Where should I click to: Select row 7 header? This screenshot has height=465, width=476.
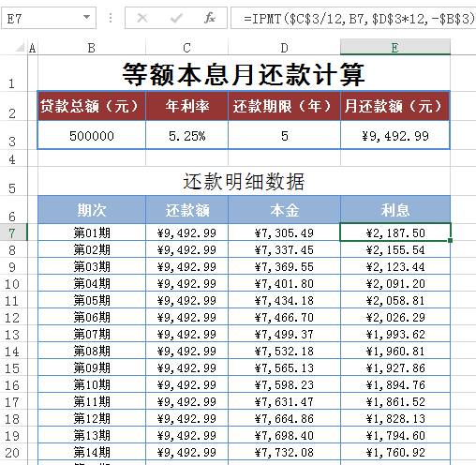coord(12,232)
